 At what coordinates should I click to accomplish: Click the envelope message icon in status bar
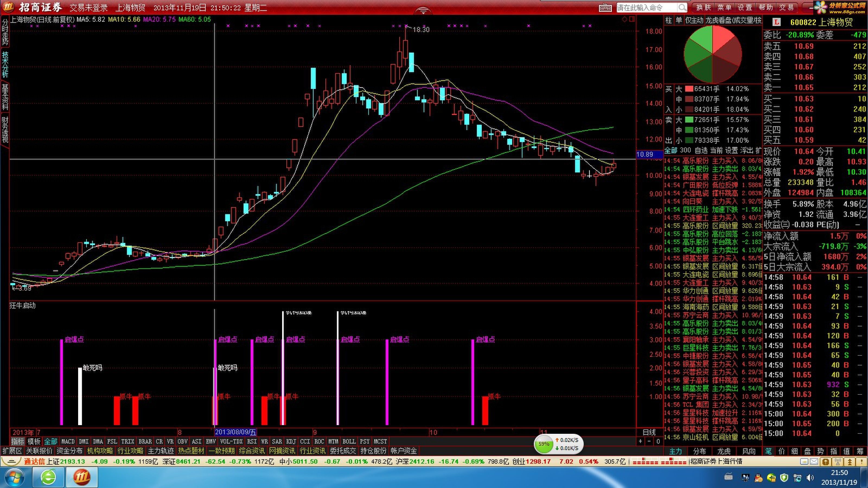point(813,461)
